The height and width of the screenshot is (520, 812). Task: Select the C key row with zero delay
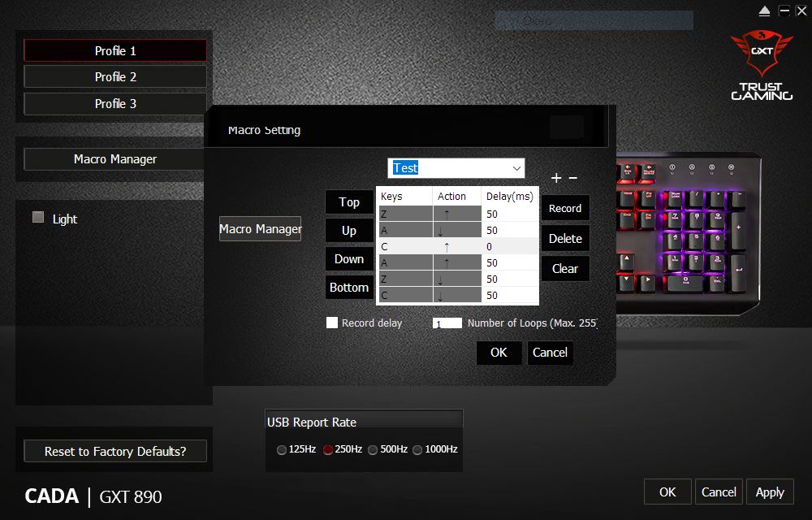click(x=458, y=246)
